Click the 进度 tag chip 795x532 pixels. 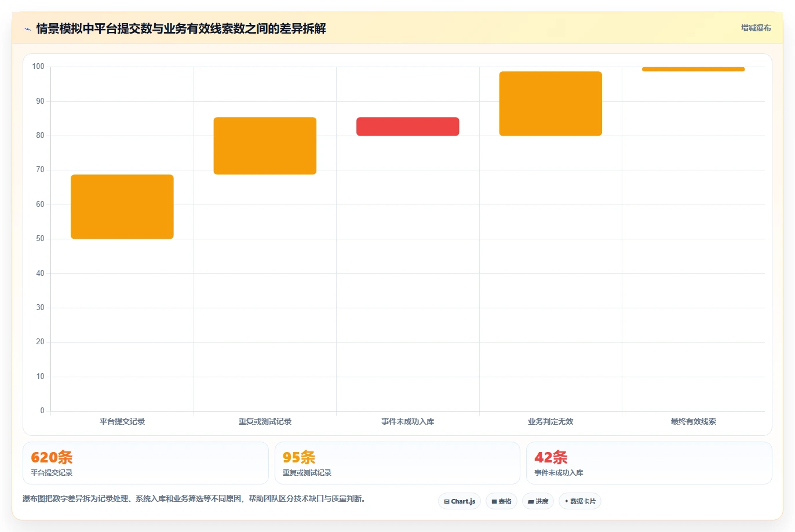point(538,501)
